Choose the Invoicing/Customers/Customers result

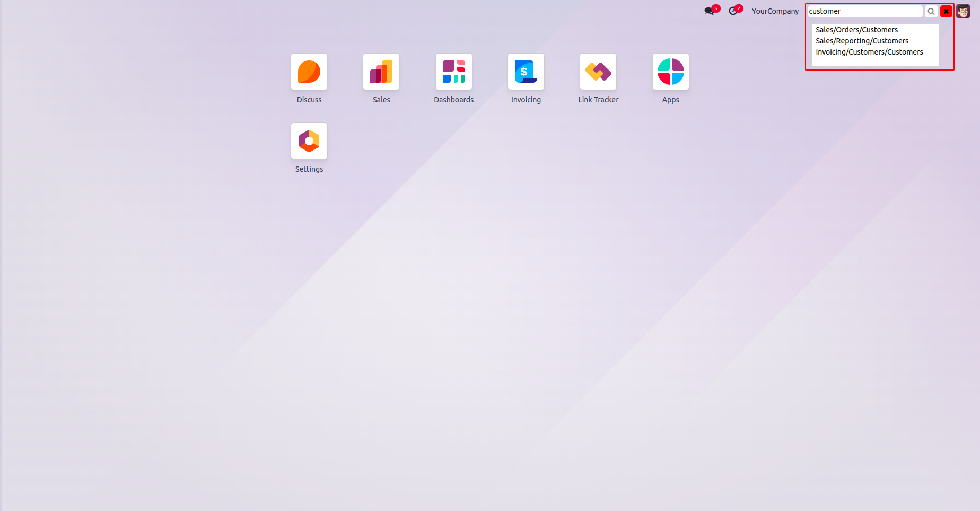(x=869, y=52)
